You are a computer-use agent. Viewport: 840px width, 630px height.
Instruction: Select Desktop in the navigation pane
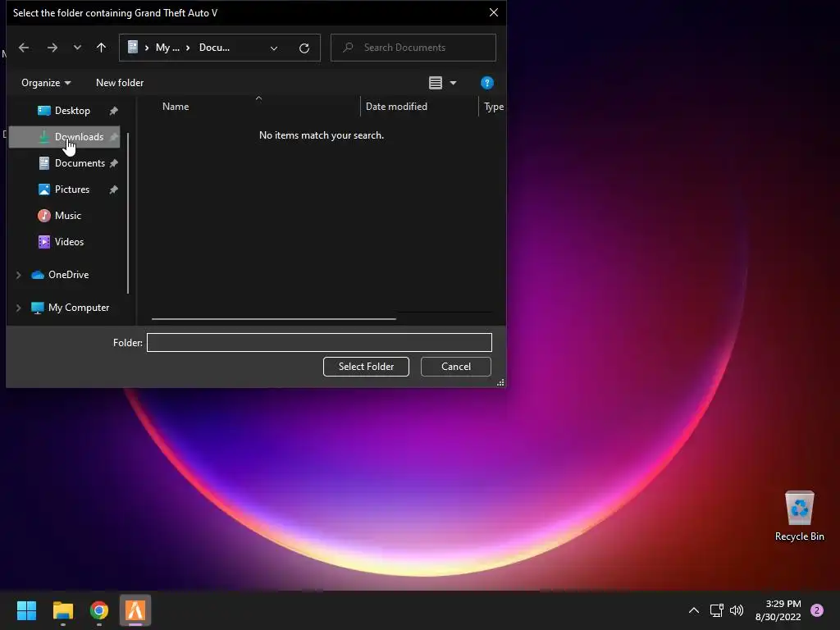click(65, 111)
